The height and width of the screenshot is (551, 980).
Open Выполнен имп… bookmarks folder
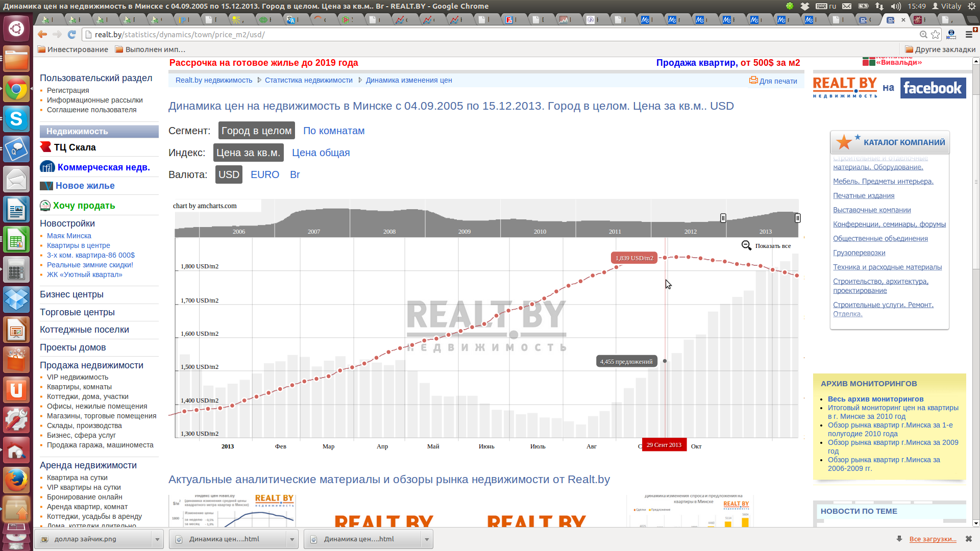[x=150, y=49]
